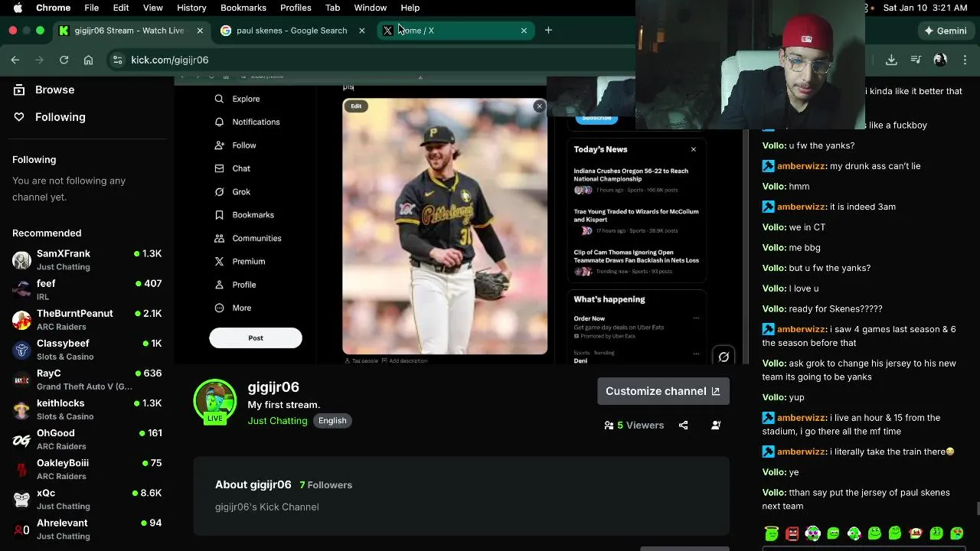This screenshot has height=551, width=980.
Task: Click the Trae Young Traded news headline
Action: coord(636,215)
